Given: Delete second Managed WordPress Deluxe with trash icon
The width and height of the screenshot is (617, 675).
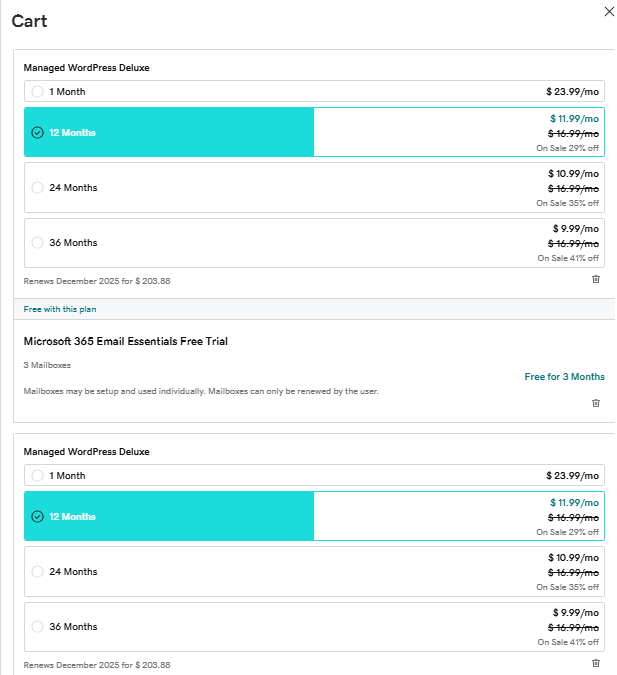Looking at the screenshot, I should [595, 663].
